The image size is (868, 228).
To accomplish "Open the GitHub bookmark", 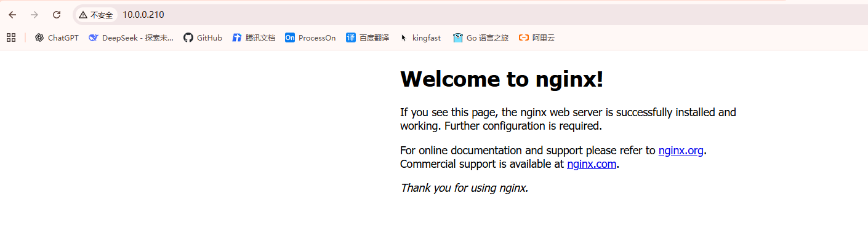I will click(x=203, y=37).
